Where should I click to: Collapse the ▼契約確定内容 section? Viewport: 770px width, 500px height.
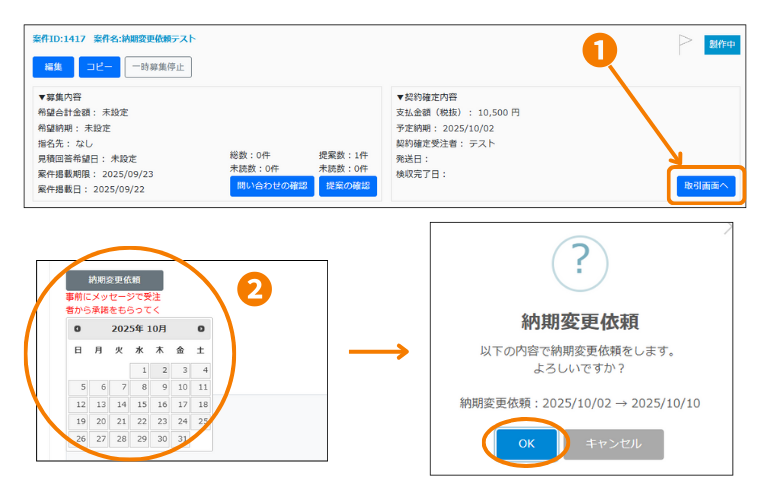click(x=427, y=97)
